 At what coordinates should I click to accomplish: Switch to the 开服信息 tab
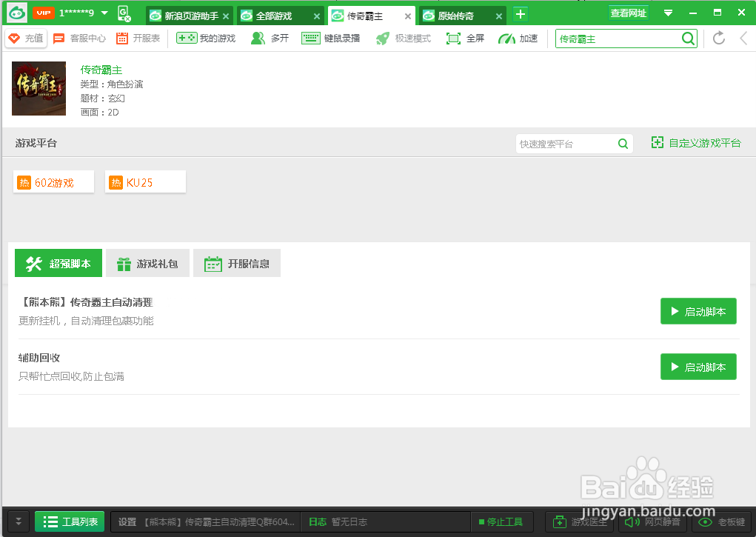click(x=237, y=264)
